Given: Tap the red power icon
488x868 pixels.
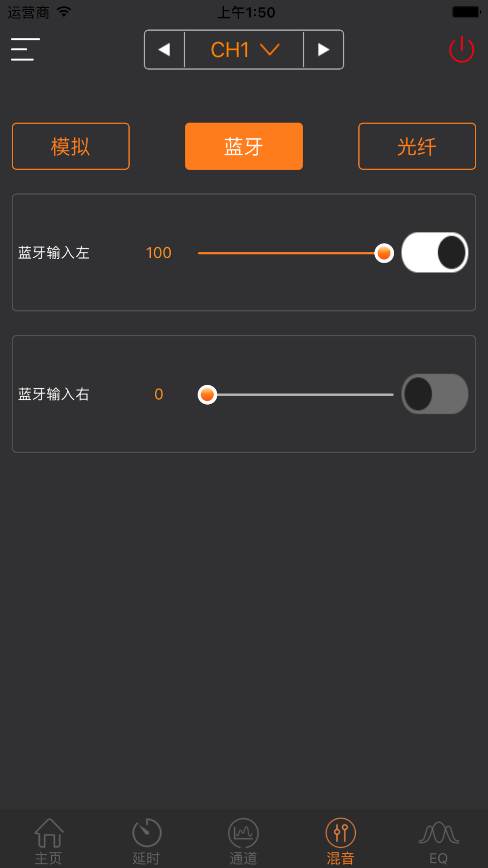Looking at the screenshot, I should coord(462,49).
